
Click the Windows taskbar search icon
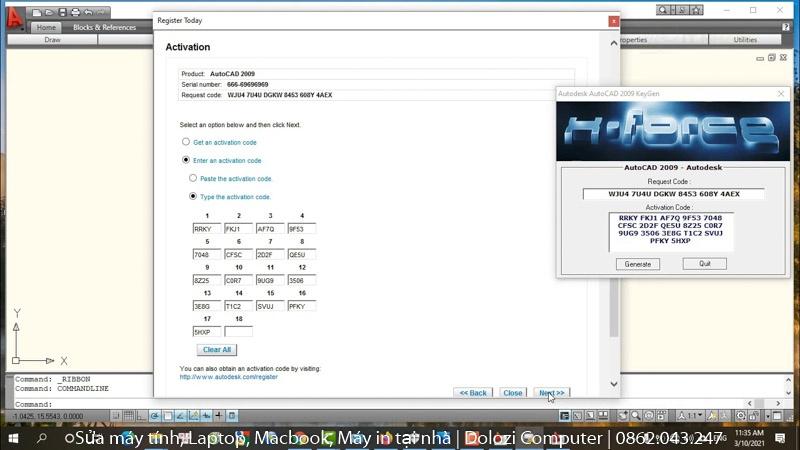42,438
